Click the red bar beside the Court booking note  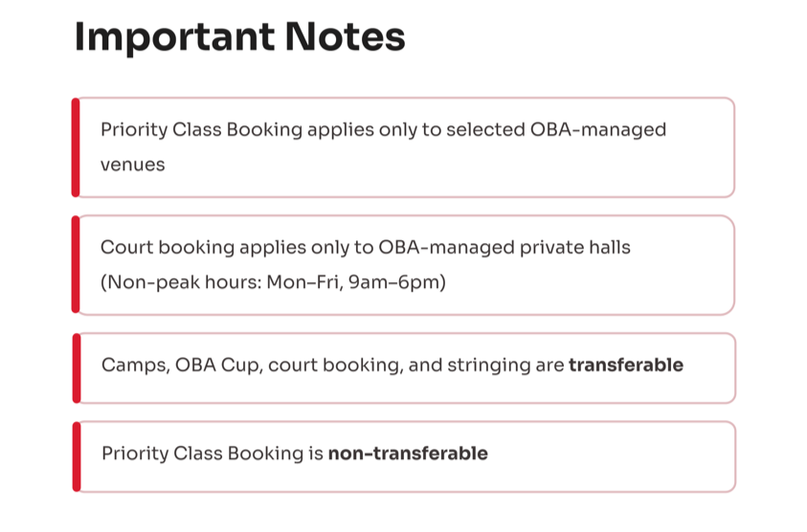coord(76,265)
